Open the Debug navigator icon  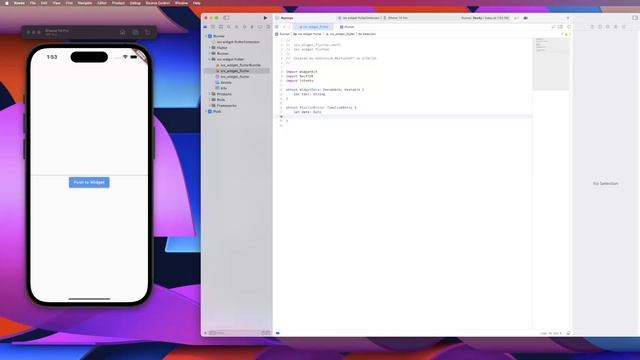click(252, 27)
